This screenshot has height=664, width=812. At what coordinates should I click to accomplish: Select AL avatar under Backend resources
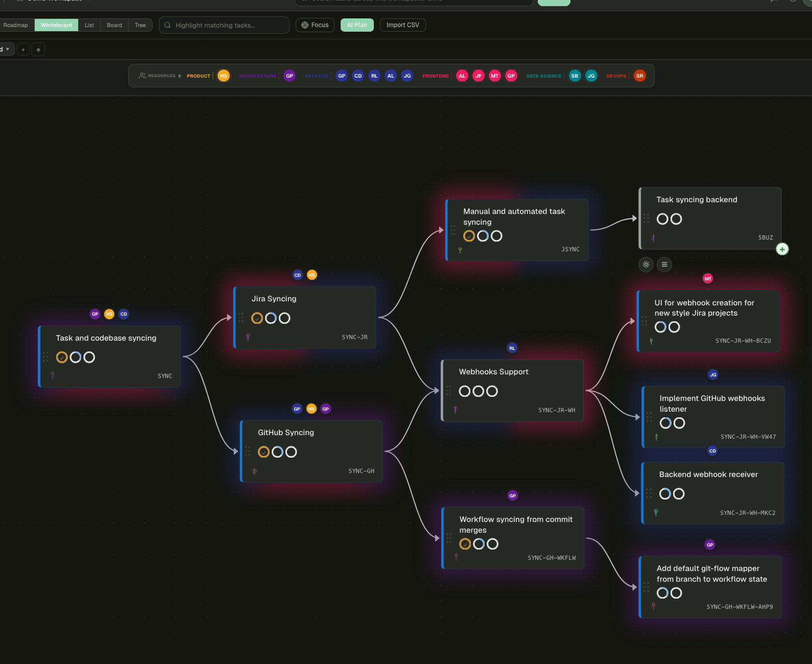[391, 76]
